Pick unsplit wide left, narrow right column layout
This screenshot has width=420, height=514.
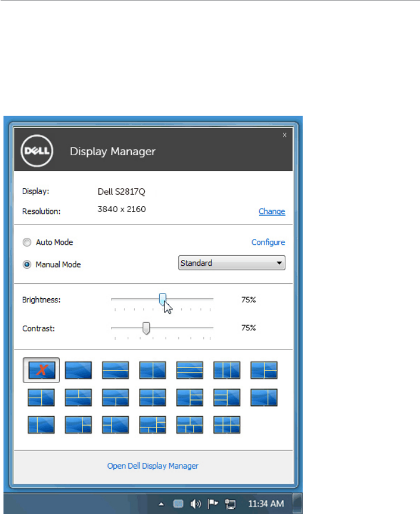click(264, 397)
